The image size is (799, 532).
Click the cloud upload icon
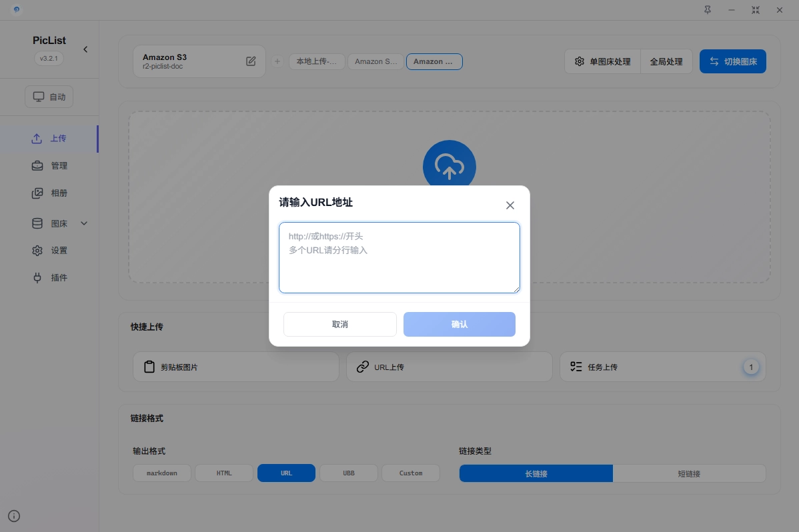pyautogui.click(x=449, y=166)
